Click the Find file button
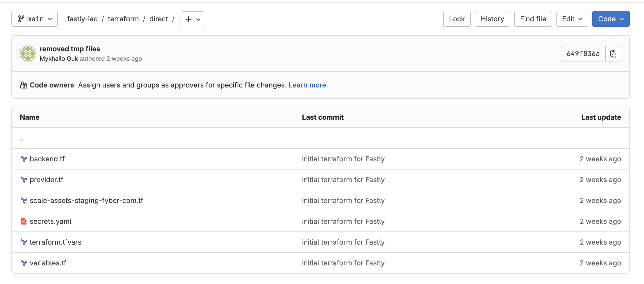Viewport: 644px width, 284px height. coord(533,19)
